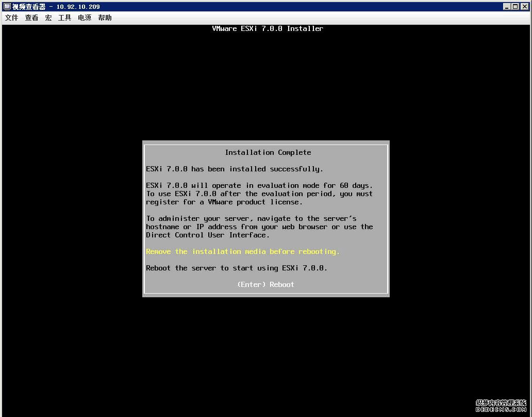
Task: Click the VMware ESXi 7.0.0 Installer header
Action: coord(268,28)
